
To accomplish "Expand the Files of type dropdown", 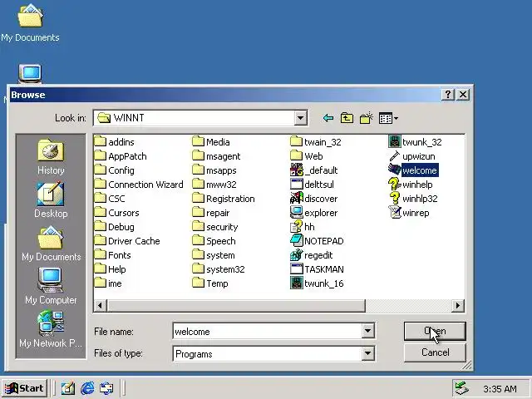I will tap(367, 354).
